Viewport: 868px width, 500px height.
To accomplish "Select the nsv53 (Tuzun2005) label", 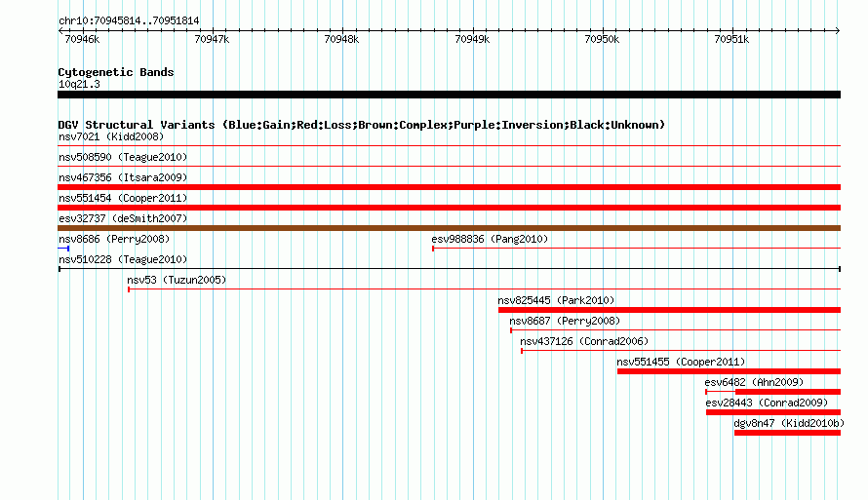I will pyautogui.click(x=178, y=280).
